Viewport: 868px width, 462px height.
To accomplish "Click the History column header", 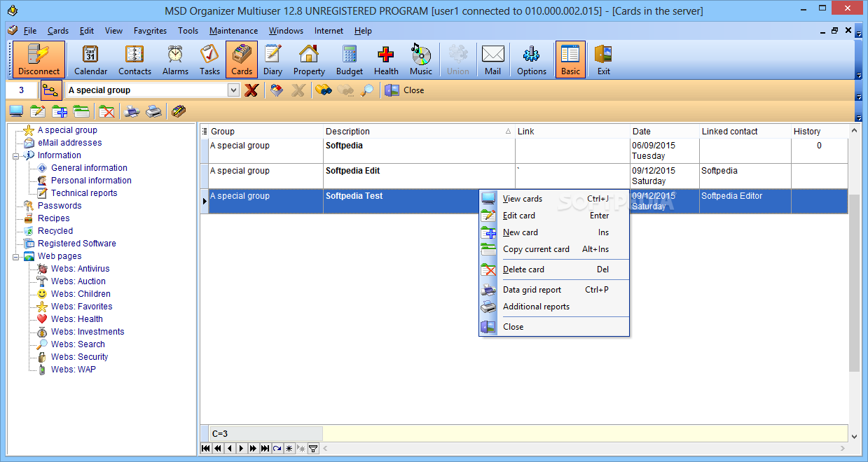I will tap(819, 131).
